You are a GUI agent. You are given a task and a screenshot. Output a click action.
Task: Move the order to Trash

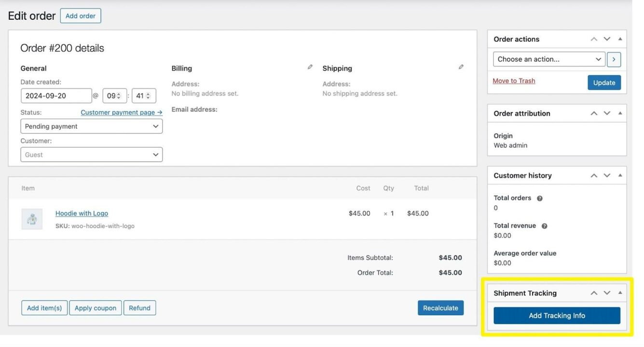click(x=513, y=80)
